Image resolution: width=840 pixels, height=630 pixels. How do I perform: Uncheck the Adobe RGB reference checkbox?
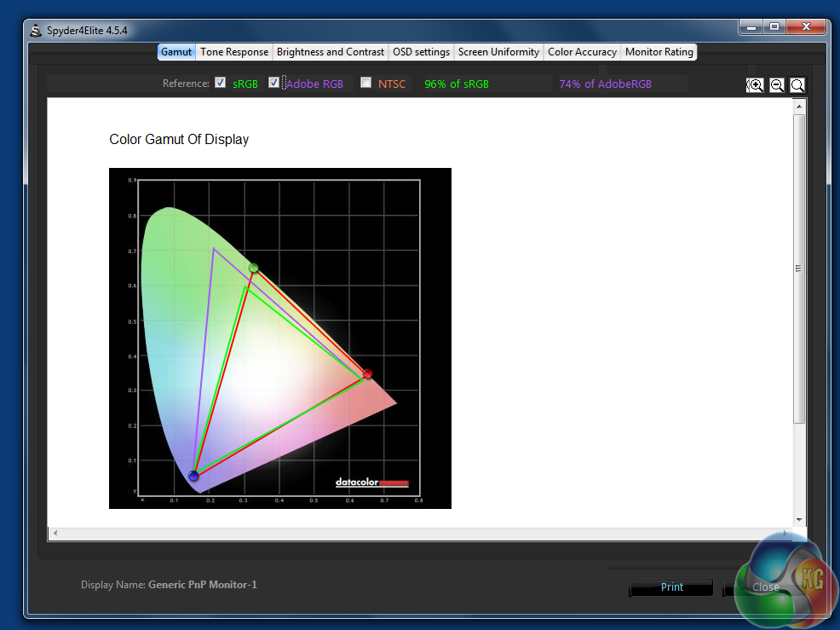pyautogui.click(x=273, y=83)
